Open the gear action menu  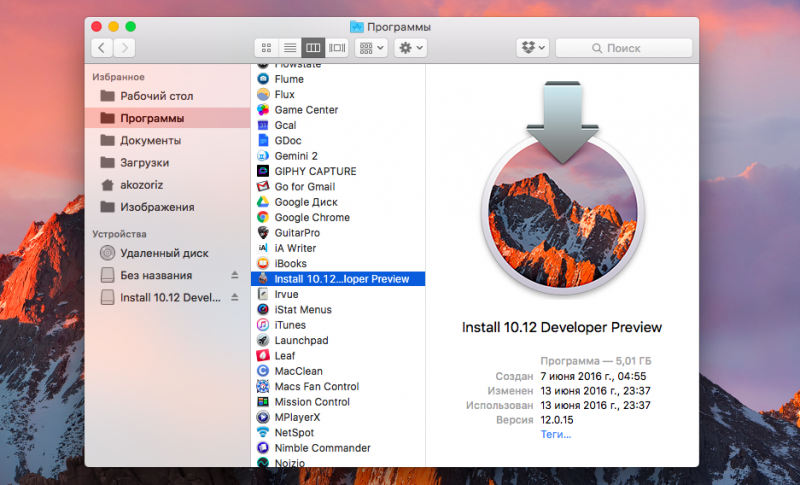[411, 47]
